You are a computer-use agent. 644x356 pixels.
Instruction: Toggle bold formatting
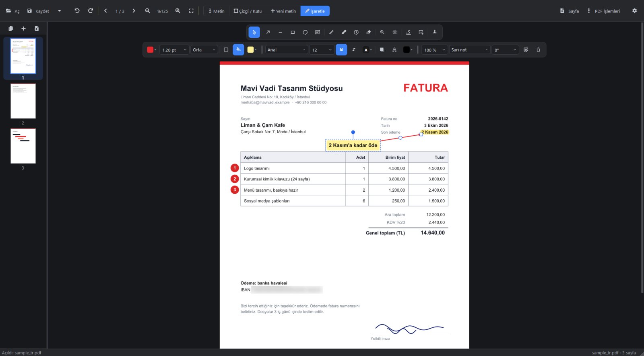pos(341,50)
